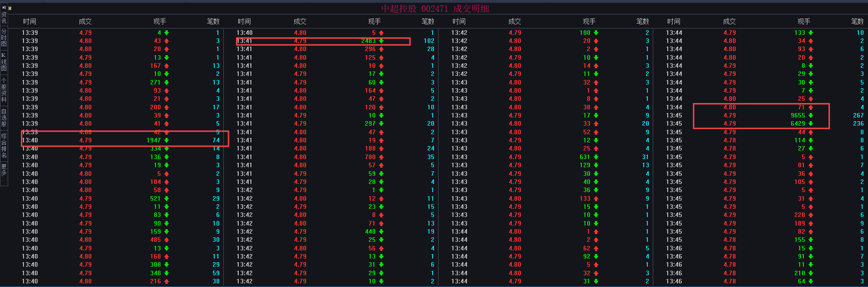This screenshot has width=868, height=287.
Task: Click the trade count value 267
Action: 858,115
